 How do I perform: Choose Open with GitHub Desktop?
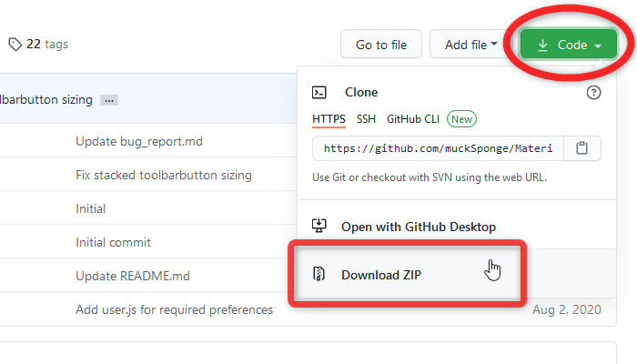pyautogui.click(x=457, y=226)
